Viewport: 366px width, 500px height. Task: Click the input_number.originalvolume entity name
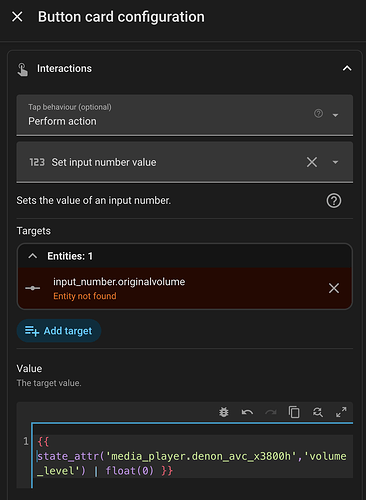[119, 282]
